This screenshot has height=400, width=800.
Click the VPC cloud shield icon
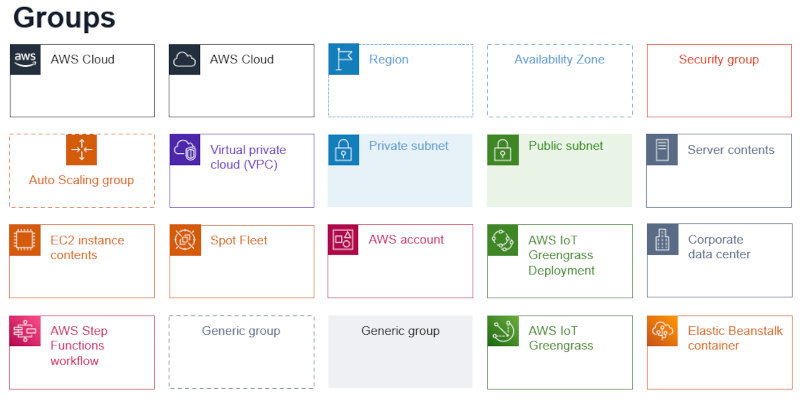tap(185, 149)
